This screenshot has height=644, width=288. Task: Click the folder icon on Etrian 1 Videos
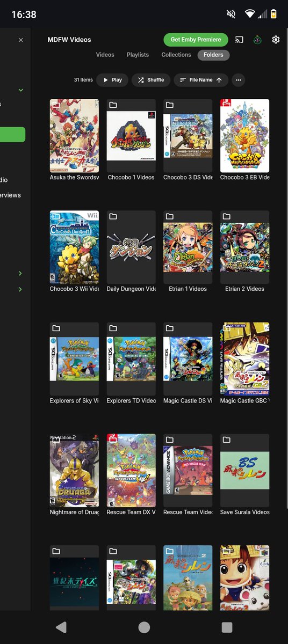[x=169, y=216]
